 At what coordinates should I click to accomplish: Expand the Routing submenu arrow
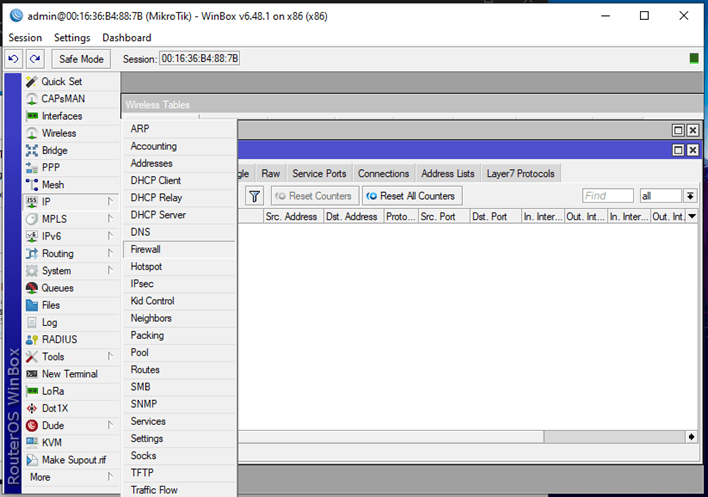pos(110,253)
